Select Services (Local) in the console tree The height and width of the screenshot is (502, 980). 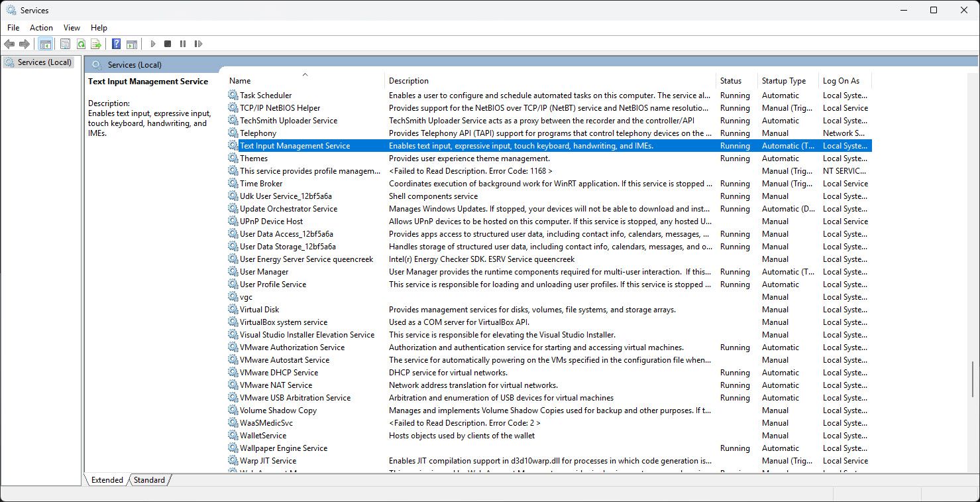tap(38, 62)
